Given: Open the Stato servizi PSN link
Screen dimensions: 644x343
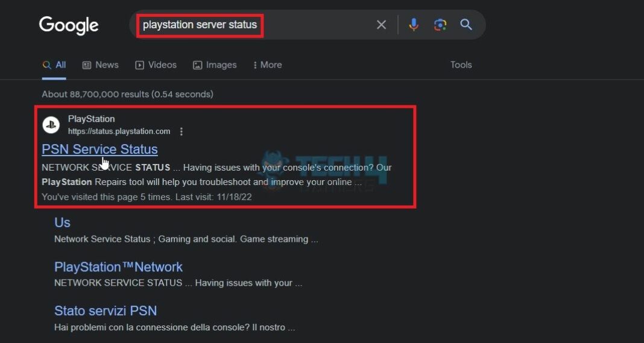Looking at the screenshot, I should (106, 310).
